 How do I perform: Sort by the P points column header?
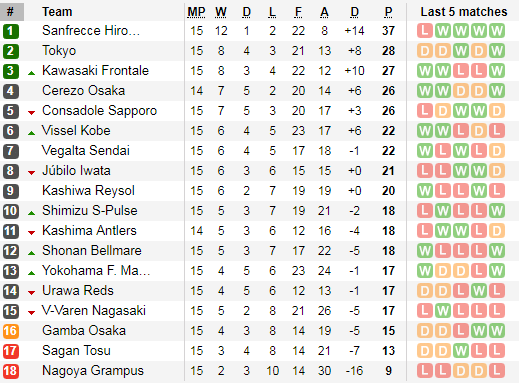click(x=388, y=12)
